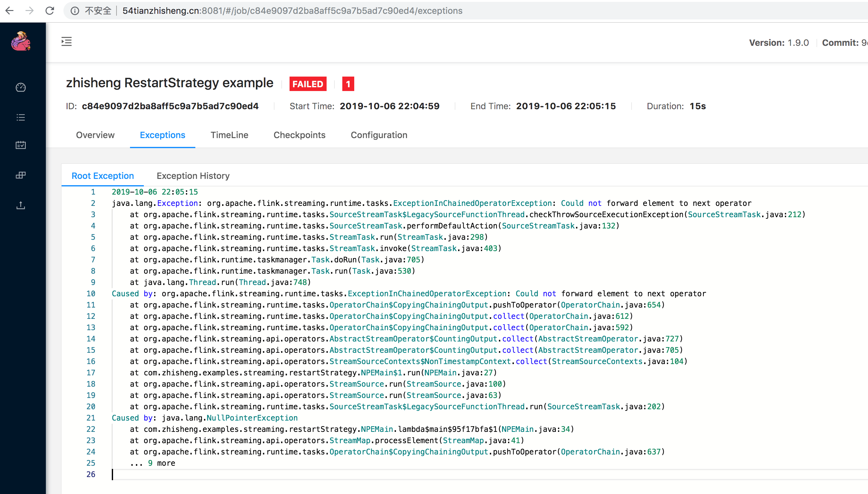Click the site info not-secure icon
Image resolution: width=868 pixels, height=494 pixels.
coord(75,11)
